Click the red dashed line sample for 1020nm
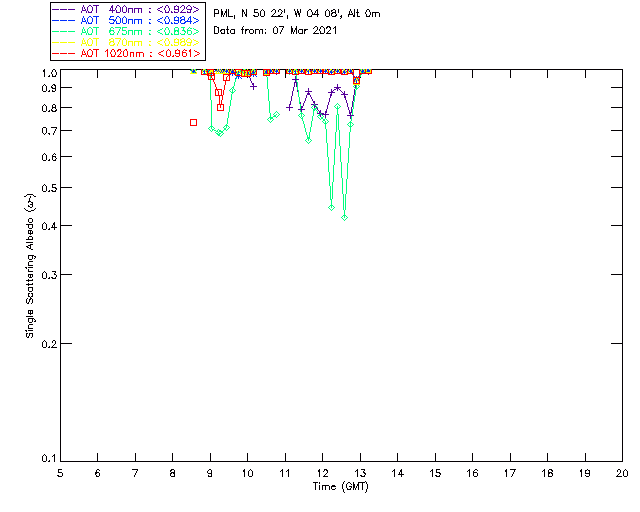 tap(64, 53)
